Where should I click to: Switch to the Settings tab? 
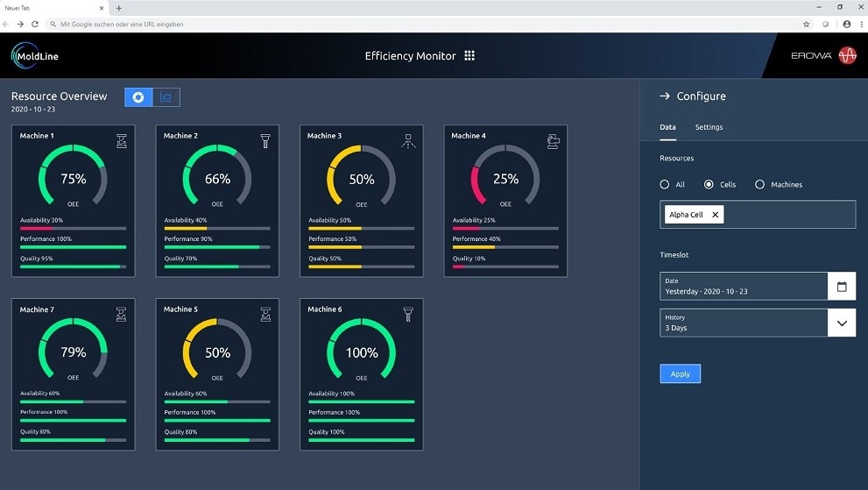(x=709, y=127)
